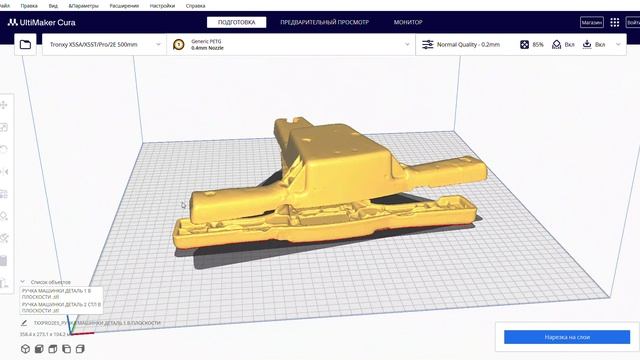
Task: Switch to the ПОДГОТОВКА stage tab
Action: pyautogui.click(x=237, y=22)
